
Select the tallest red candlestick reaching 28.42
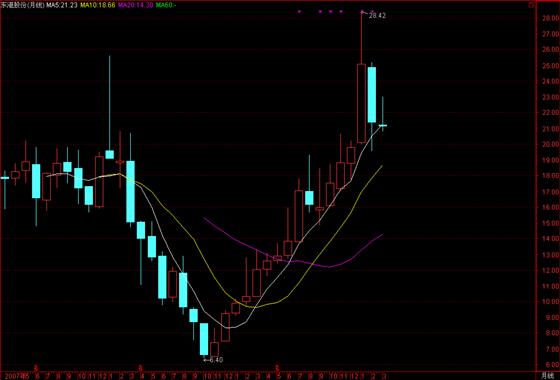point(361,77)
